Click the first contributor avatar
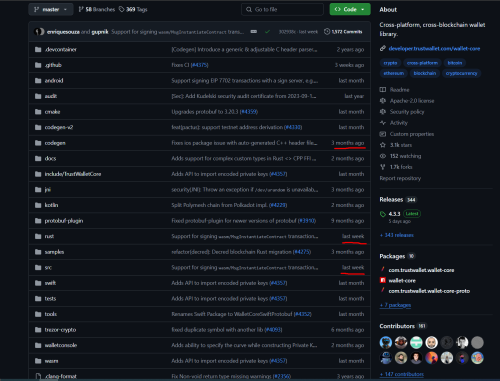 click(x=386, y=342)
